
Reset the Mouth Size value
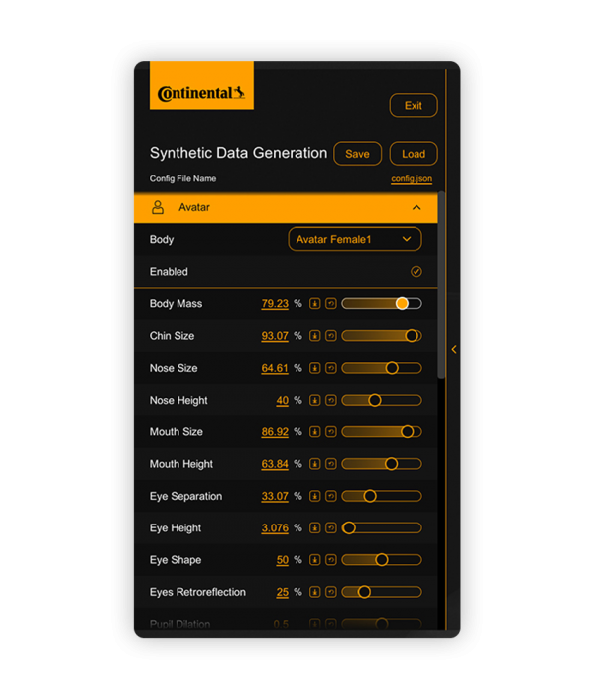point(330,432)
